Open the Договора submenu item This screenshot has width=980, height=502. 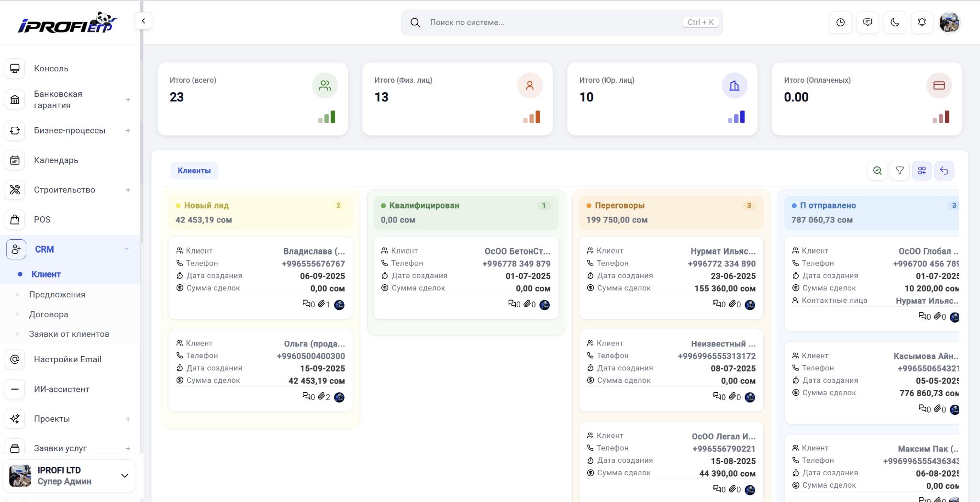48,314
